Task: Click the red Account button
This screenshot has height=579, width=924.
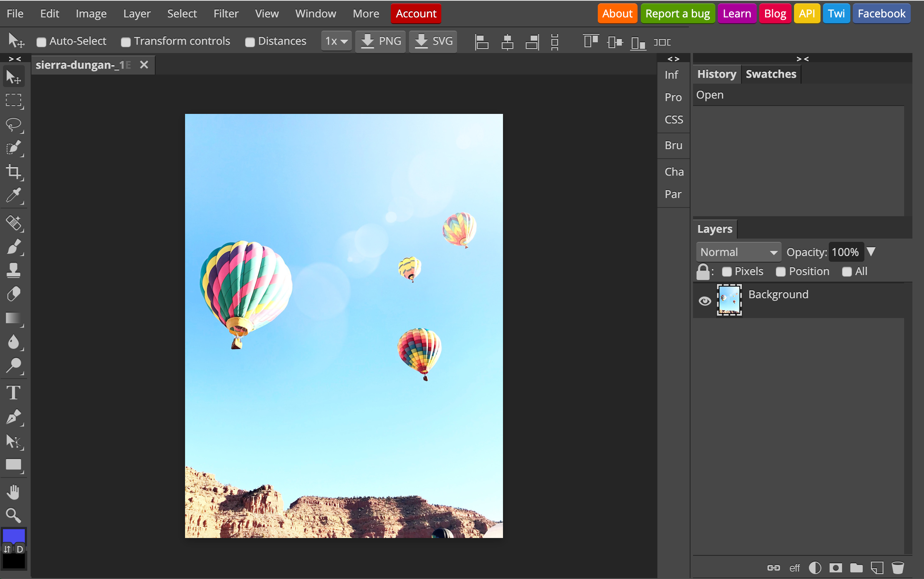Action: [416, 14]
